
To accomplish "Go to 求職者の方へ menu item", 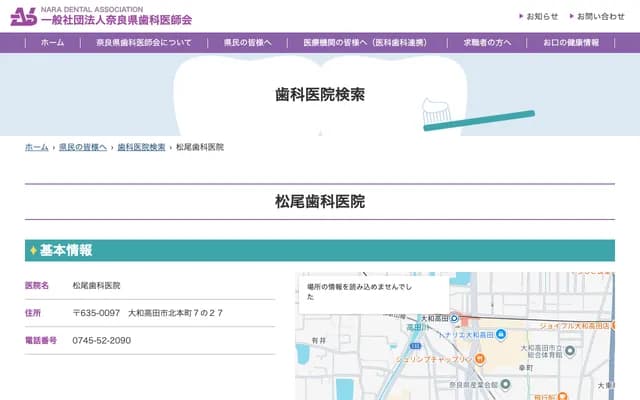I will click(x=486, y=43).
